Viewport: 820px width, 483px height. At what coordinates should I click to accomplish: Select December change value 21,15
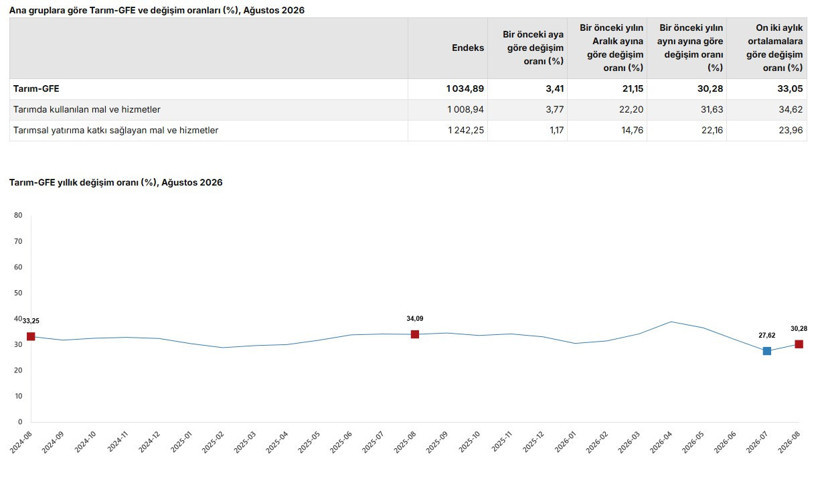tap(633, 89)
